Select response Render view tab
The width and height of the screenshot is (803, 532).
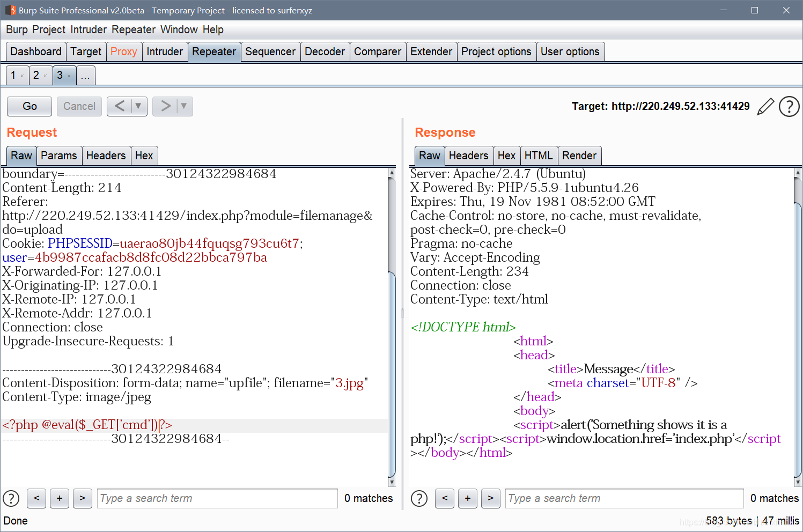[x=579, y=156]
